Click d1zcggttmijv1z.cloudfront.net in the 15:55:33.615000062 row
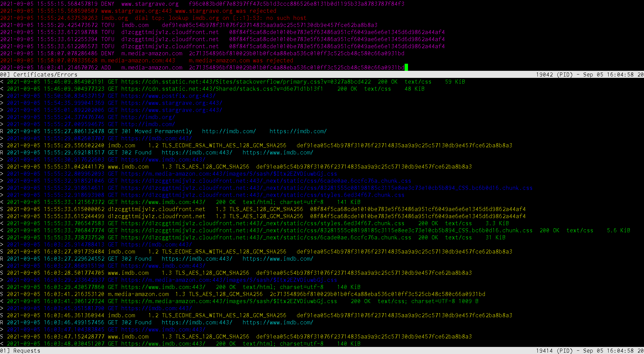Viewport: 644px width, 354px height. tap(156, 209)
